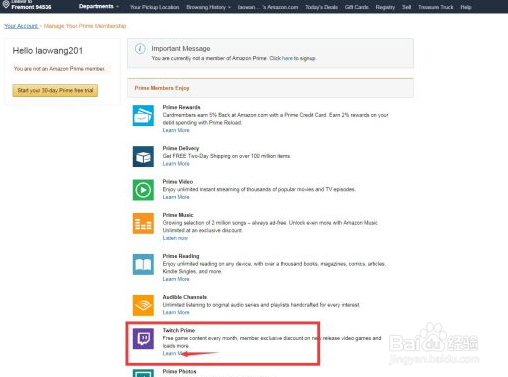This screenshot has width=508, height=377.
Task: Click the delivery location pin icon
Action: (6, 4)
